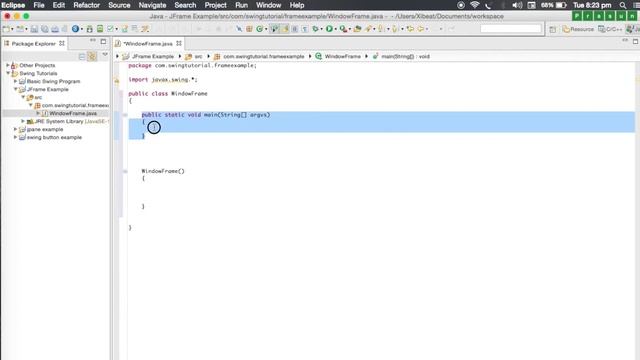Viewport: 640px width, 360px height.
Task: Collapse the JFrame Example project
Action: [16, 89]
